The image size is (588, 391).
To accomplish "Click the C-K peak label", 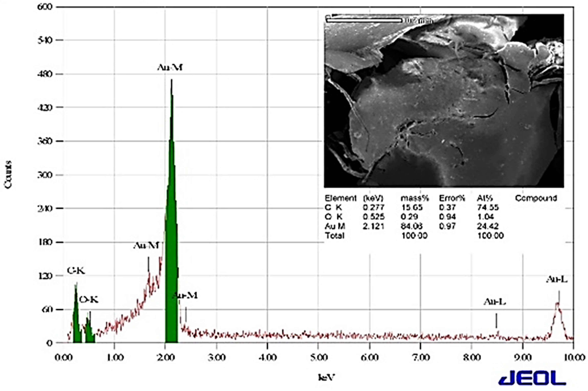I will [76, 270].
